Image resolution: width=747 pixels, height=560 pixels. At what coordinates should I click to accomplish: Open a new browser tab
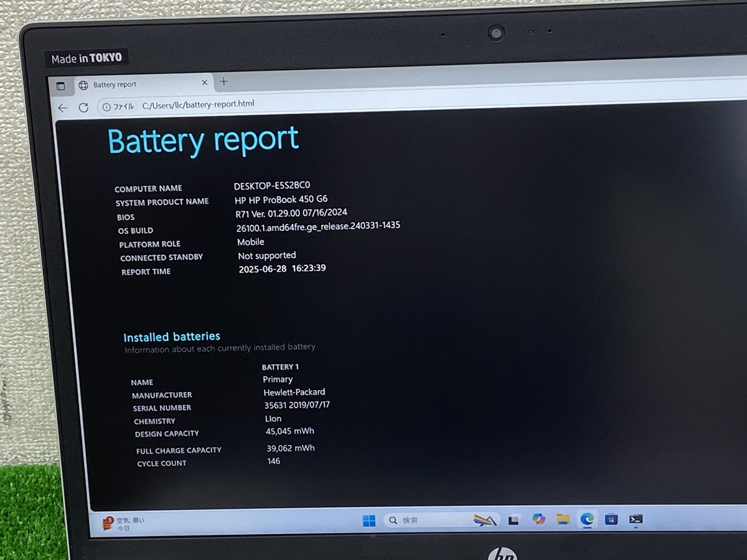pos(224,82)
